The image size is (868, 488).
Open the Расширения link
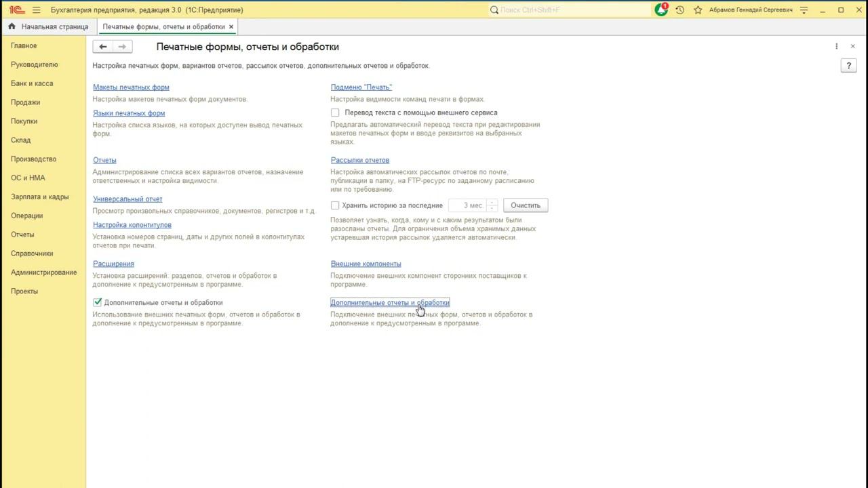pyautogui.click(x=113, y=264)
